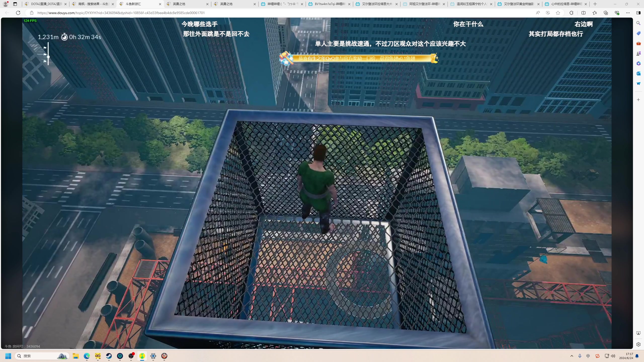Toggle split screen view icon
This screenshot has width=644, height=362.
[583, 13]
